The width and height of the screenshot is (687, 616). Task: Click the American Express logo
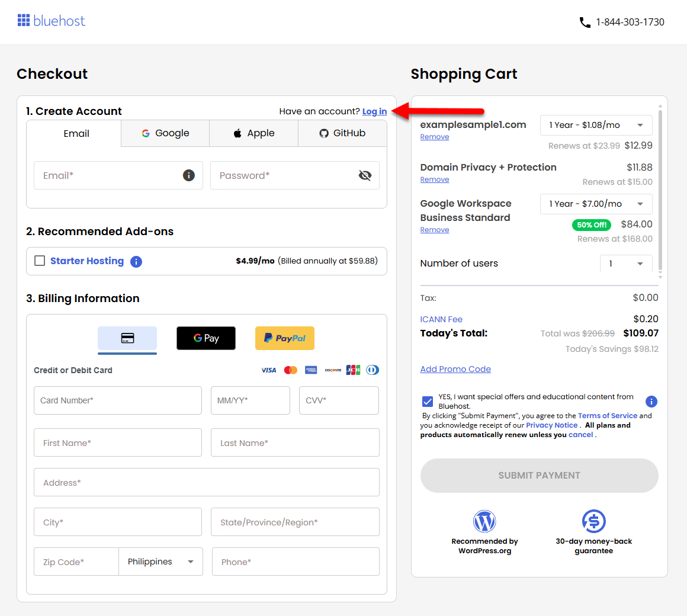pyautogui.click(x=311, y=370)
